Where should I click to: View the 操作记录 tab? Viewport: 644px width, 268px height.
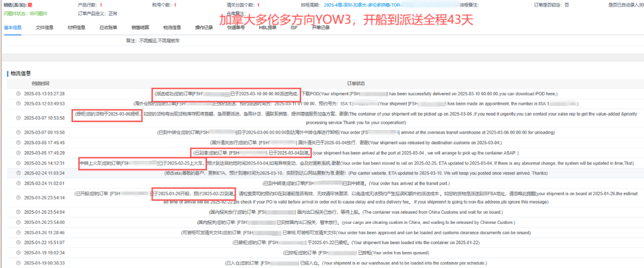click(x=204, y=28)
